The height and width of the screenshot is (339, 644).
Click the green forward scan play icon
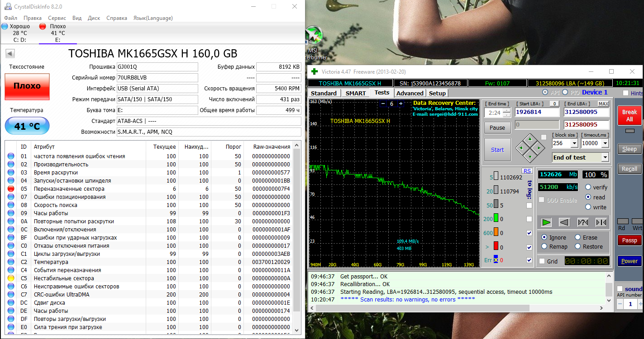pos(546,222)
